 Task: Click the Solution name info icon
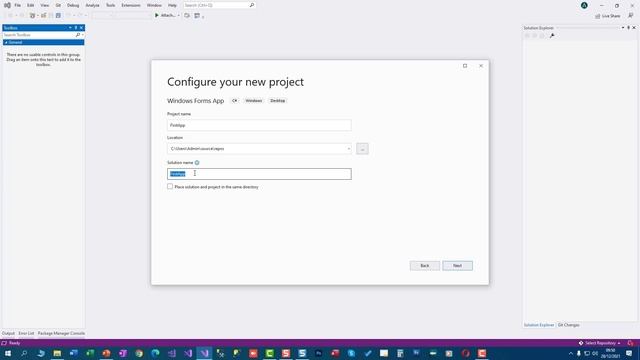(197, 163)
